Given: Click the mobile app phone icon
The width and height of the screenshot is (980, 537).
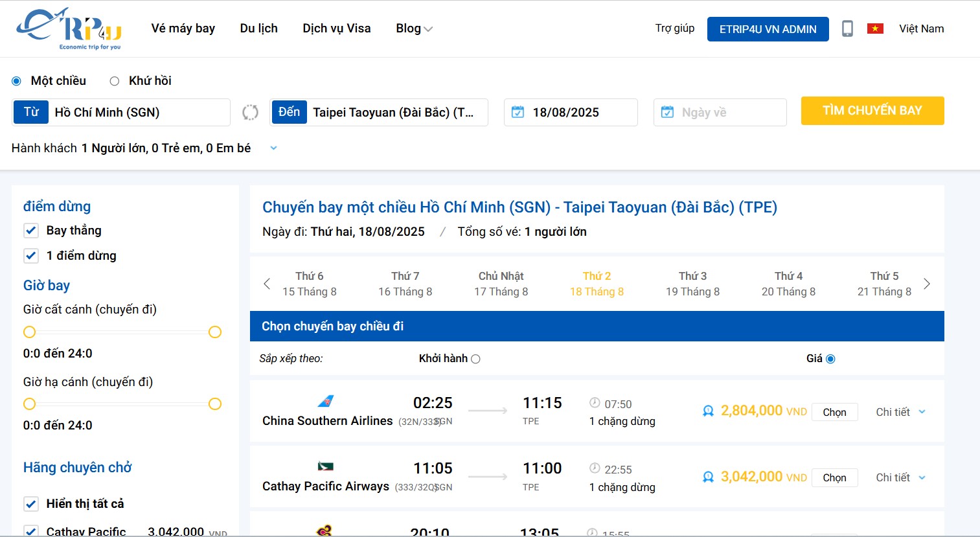Looking at the screenshot, I should 847,29.
